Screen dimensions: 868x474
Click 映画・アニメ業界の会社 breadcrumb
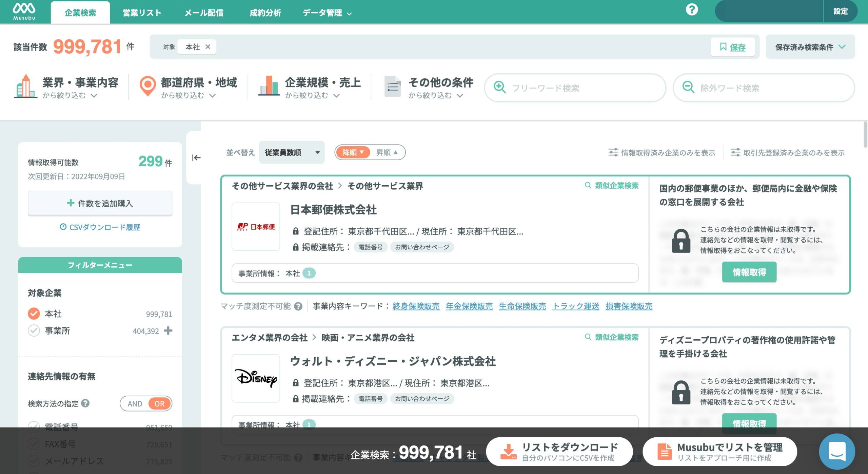(x=368, y=338)
